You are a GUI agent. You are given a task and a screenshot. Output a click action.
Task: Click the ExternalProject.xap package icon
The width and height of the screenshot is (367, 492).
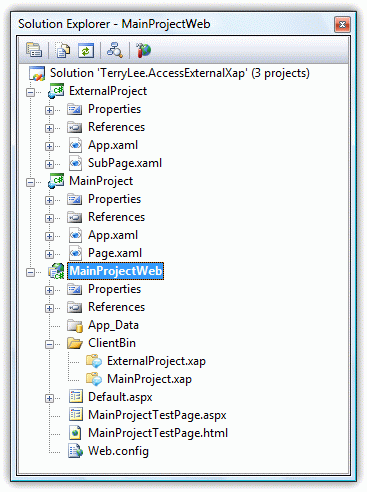94,361
